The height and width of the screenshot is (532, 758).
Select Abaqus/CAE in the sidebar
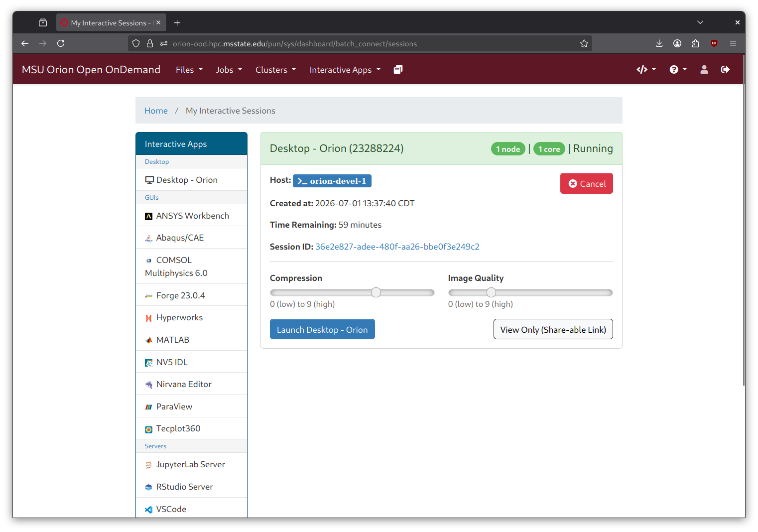191,238
